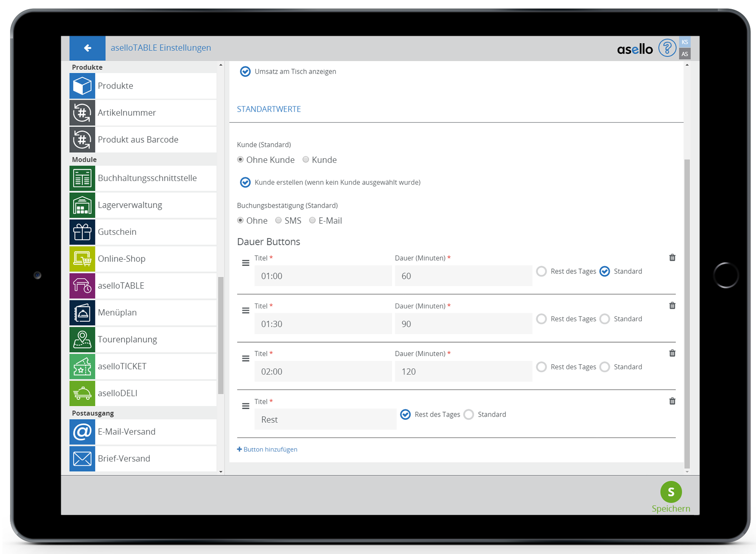
Task: Switch to the KS user badge
Action: (684, 42)
